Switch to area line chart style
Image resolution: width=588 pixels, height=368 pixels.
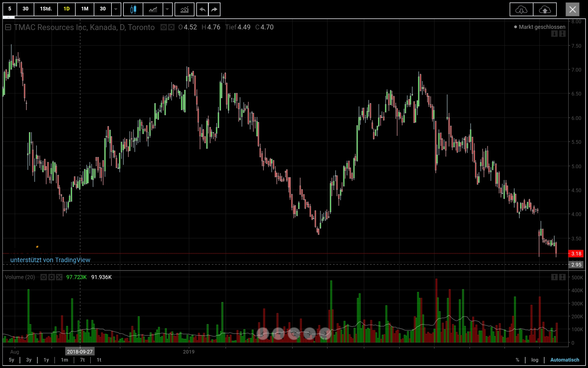click(153, 9)
